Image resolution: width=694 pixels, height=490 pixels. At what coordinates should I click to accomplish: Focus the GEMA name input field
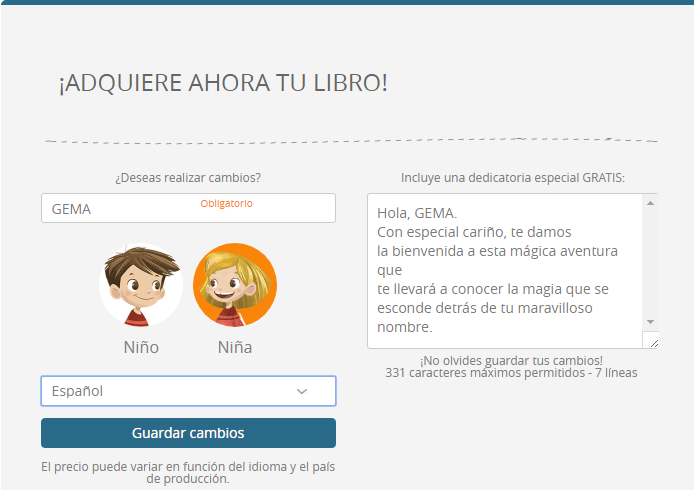pos(189,208)
